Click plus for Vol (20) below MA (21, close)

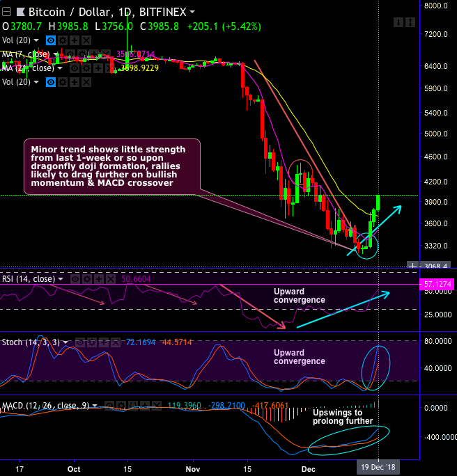(75, 82)
